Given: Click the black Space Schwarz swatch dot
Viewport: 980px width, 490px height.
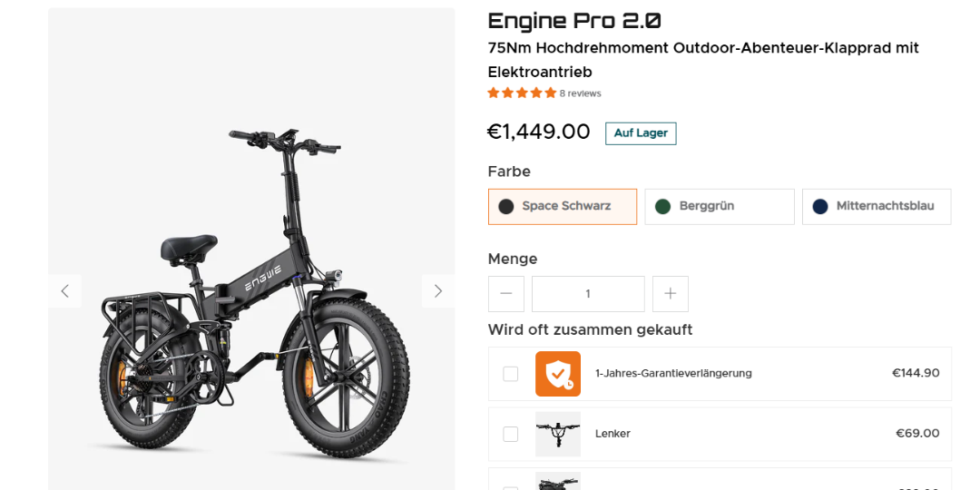Looking at the screenshot, I should pos(506,207).
